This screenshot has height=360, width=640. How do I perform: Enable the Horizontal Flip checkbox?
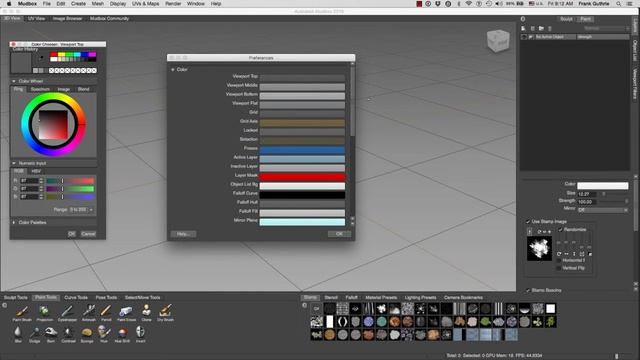pyautogui.click(x=559, y=260)
